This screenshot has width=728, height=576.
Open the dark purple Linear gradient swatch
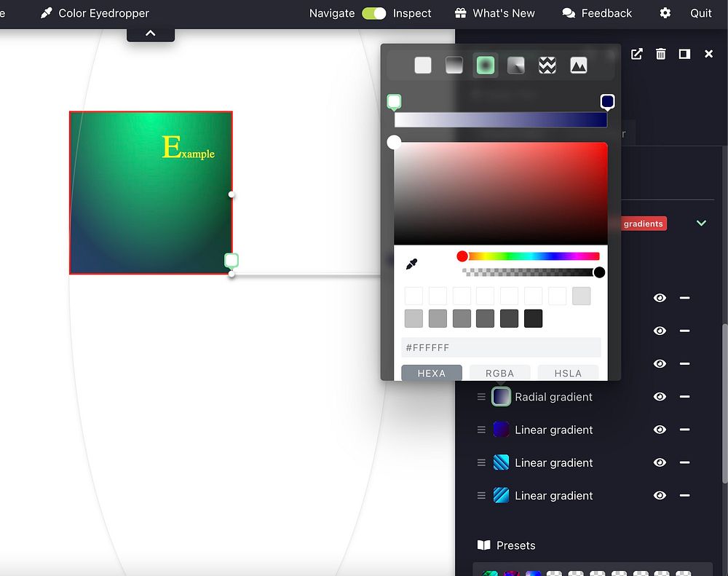tap(501, 430)
